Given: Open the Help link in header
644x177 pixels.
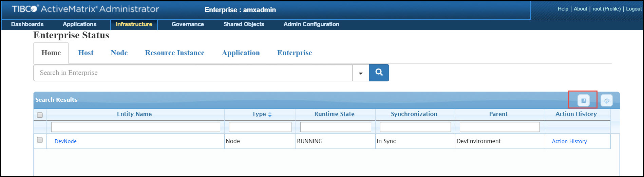Looking at the screenshot, I should pyautogui.click(x=563, y=9).
